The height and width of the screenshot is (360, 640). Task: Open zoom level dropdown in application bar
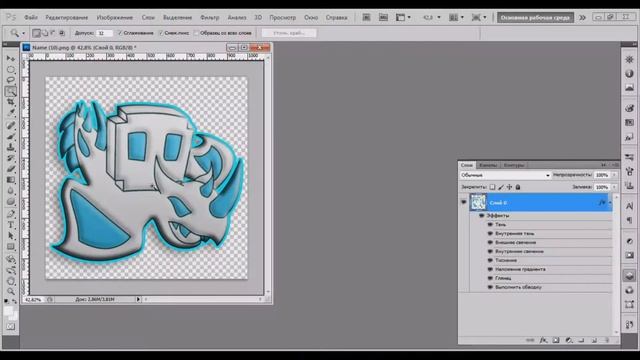coord(439,17)
